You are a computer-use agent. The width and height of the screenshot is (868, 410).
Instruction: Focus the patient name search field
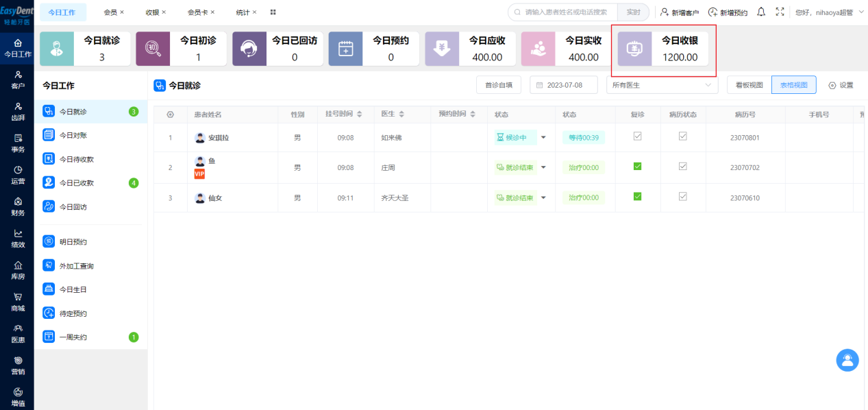pyautogui.click(x=562, y=12)
